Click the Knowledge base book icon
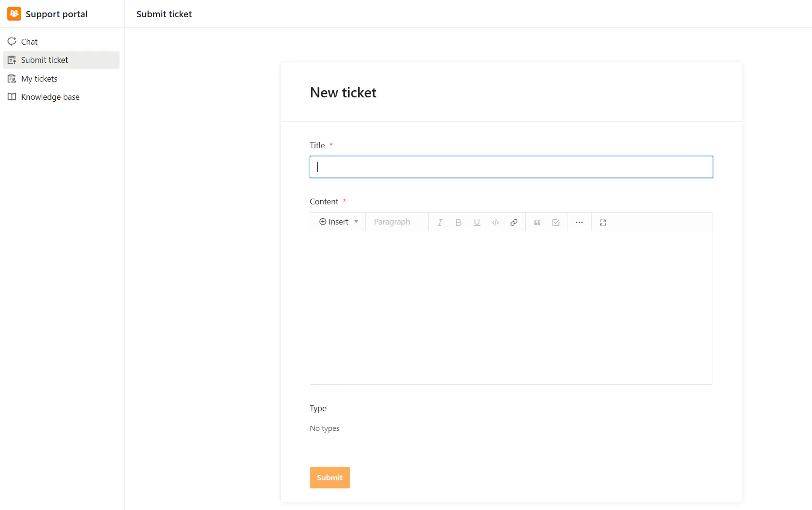This screenshot has height=510, width=812. [12, 96]
